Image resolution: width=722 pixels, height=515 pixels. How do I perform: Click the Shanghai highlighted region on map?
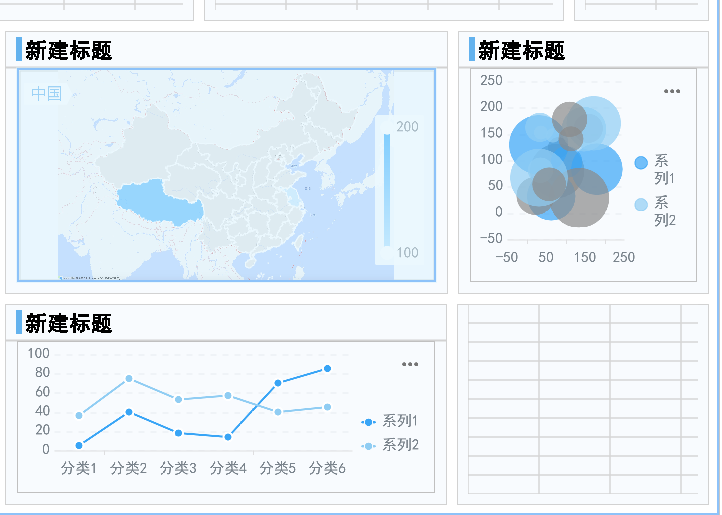[293, 200]
